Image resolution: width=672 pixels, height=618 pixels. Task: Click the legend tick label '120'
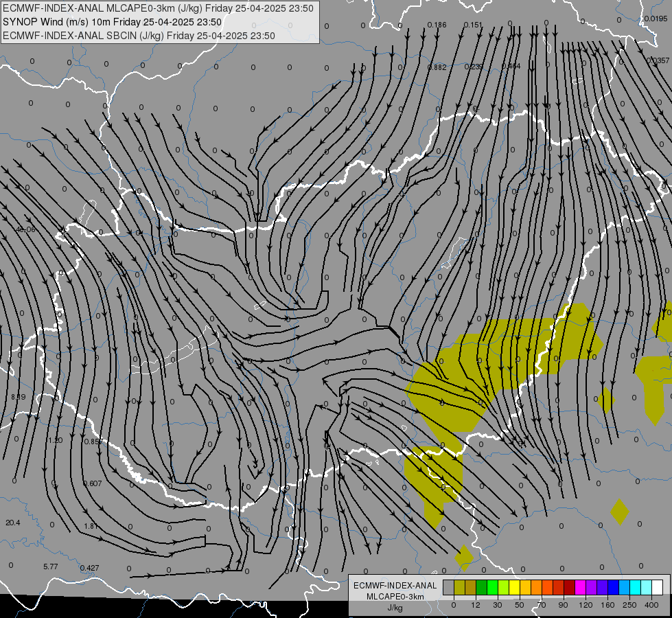586,605
